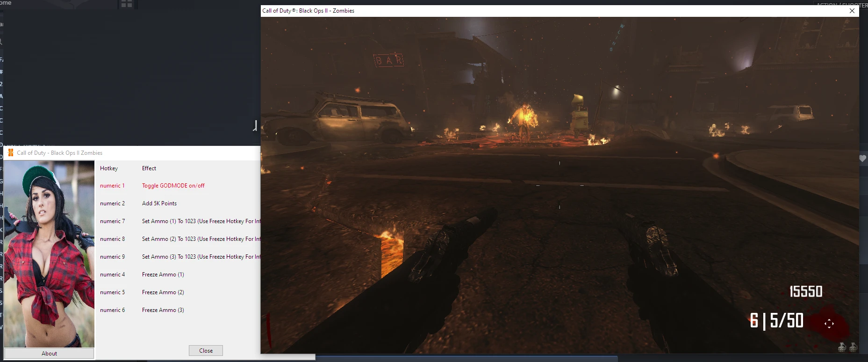Click the 'Effect' column header

(149, 168)
